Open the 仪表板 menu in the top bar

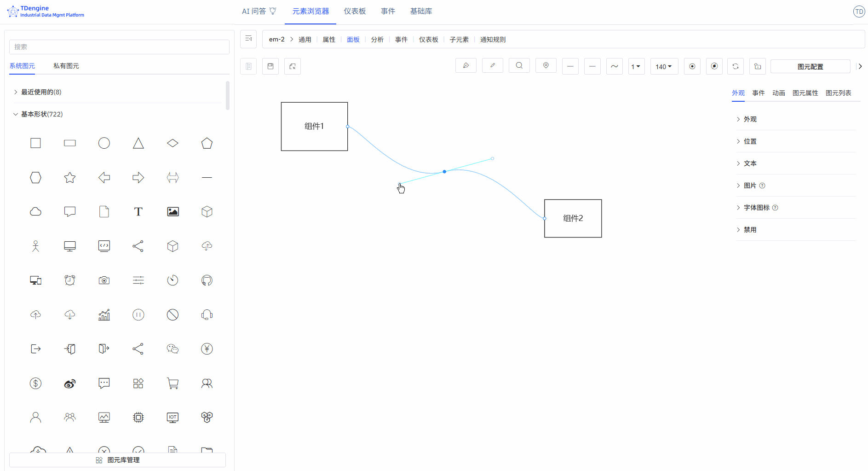click(x=354, y=11)
